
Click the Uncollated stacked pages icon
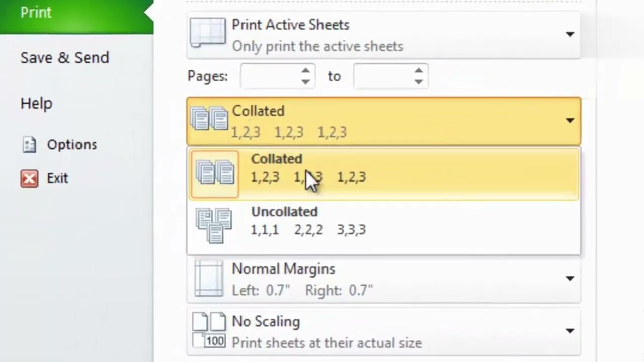(214, 225)
